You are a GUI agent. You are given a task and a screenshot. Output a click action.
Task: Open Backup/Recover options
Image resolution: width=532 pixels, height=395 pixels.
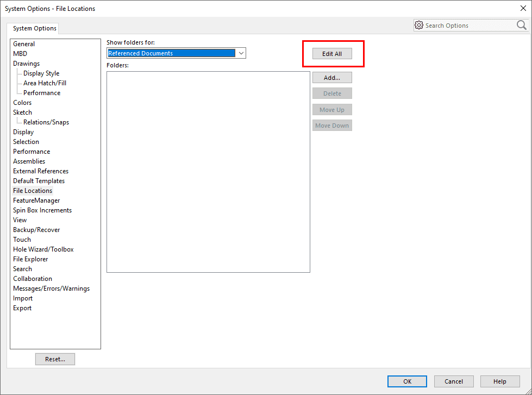(x=36, y=230)
